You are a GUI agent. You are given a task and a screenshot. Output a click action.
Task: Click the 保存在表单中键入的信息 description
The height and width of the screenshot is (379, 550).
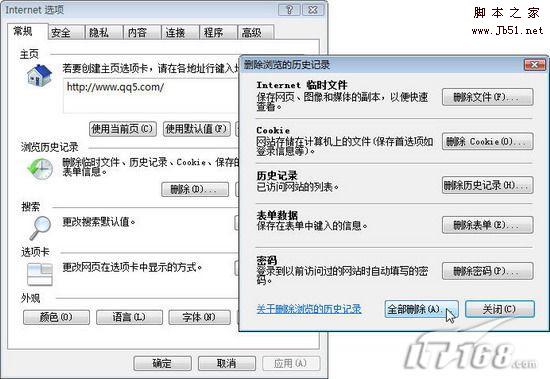tap(312, 226)
